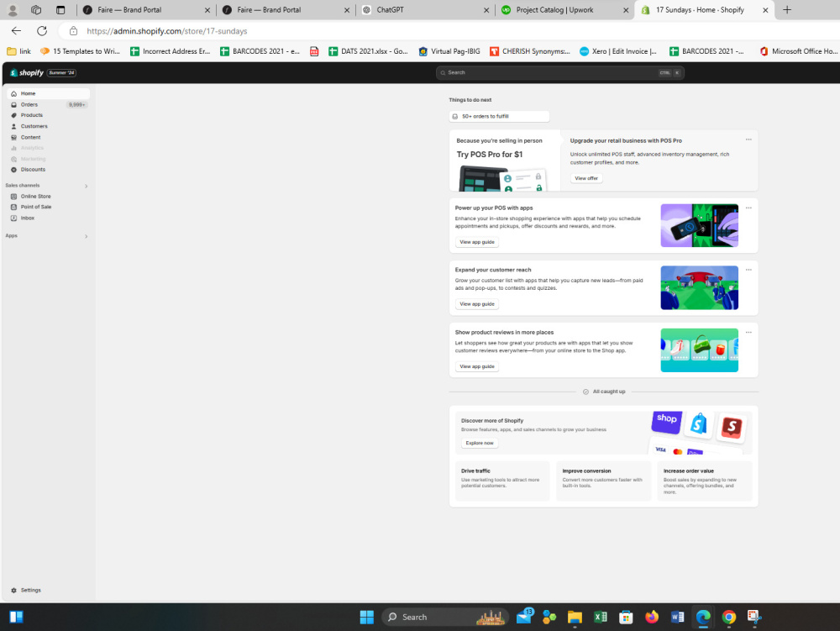The height and width of the screenshot is (631, 840).
Task: Click View app guide under product reviews
Action: [x=477, y=367]
